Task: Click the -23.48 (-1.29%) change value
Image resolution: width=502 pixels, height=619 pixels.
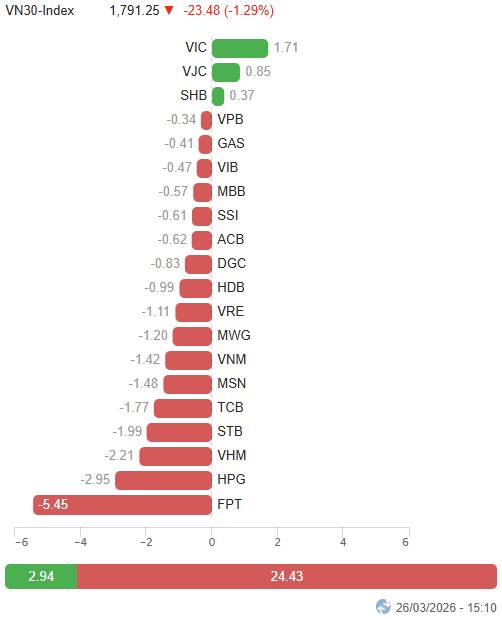Action: point(229,10)
